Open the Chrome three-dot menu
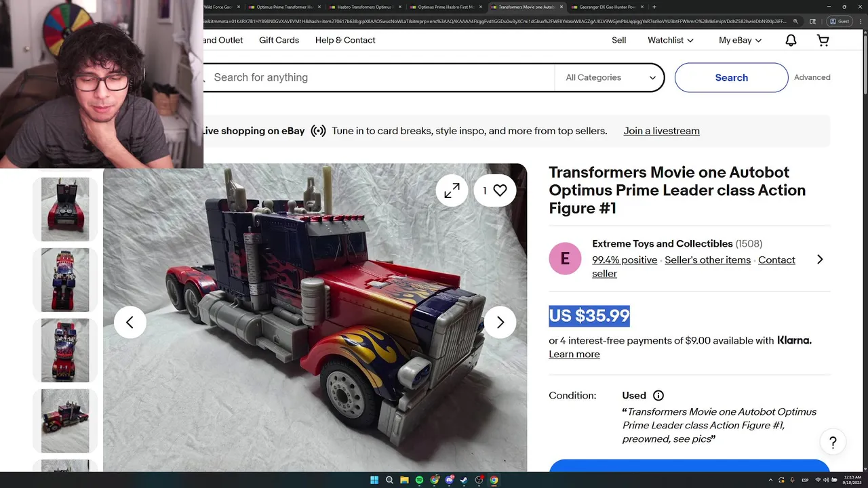This screenshot has height=488, width=868. pos(860,21)
